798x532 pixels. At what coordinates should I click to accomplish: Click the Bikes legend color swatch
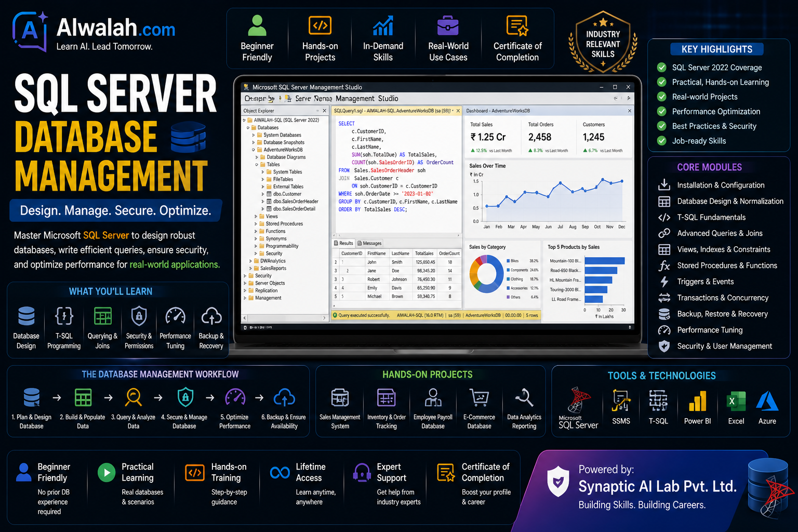(508, 261)
